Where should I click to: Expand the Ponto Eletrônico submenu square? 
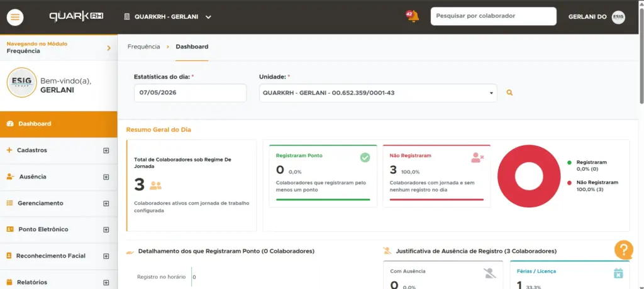pyautogui.click(x=106, y=230)
